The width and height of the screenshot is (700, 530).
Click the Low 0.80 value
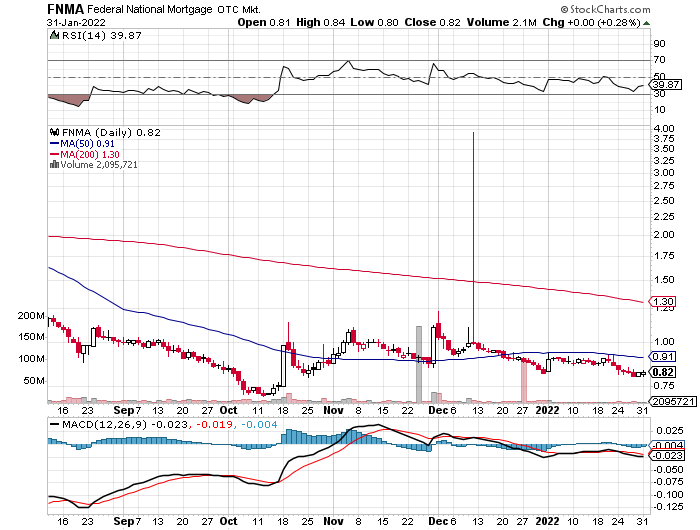pos(374,22)
